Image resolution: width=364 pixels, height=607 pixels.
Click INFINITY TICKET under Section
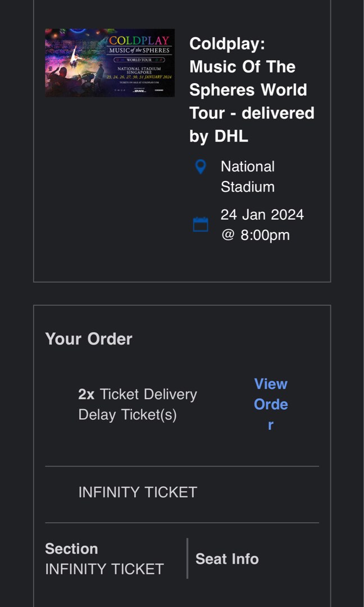[x=104, y=569]
